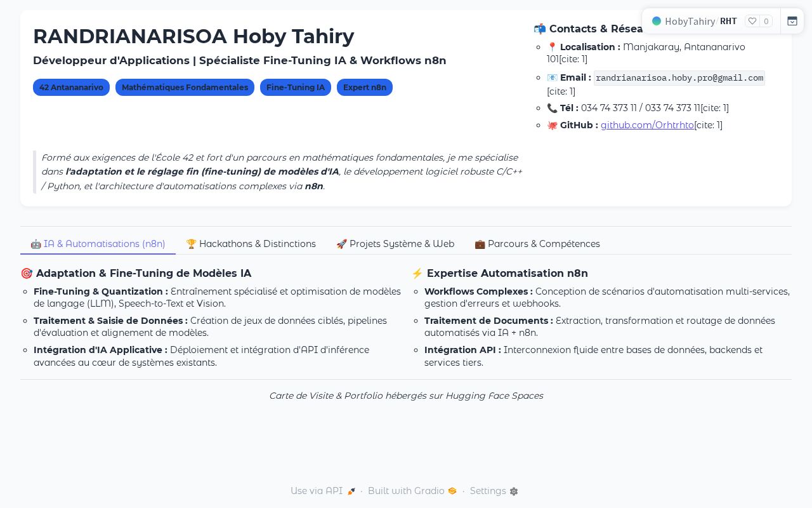Open the github.com/Orhtrhto link

647,125
